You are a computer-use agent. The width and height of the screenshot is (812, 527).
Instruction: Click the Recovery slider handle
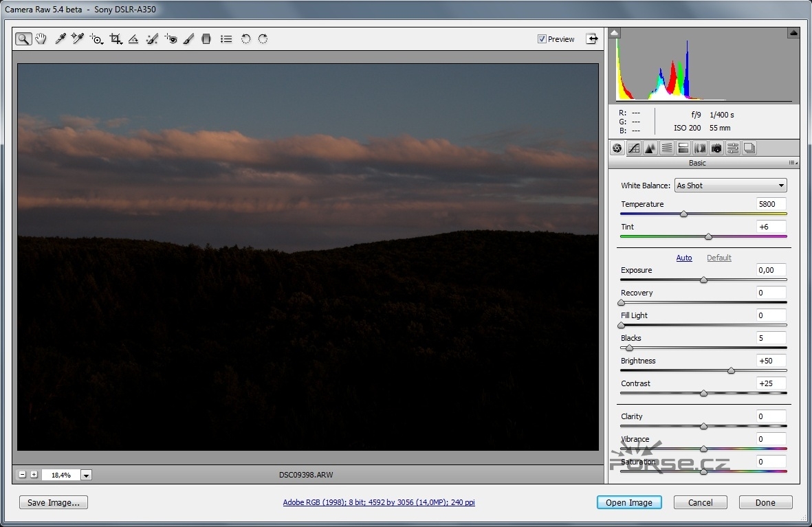pyautogui.click(x=622, y=303)
